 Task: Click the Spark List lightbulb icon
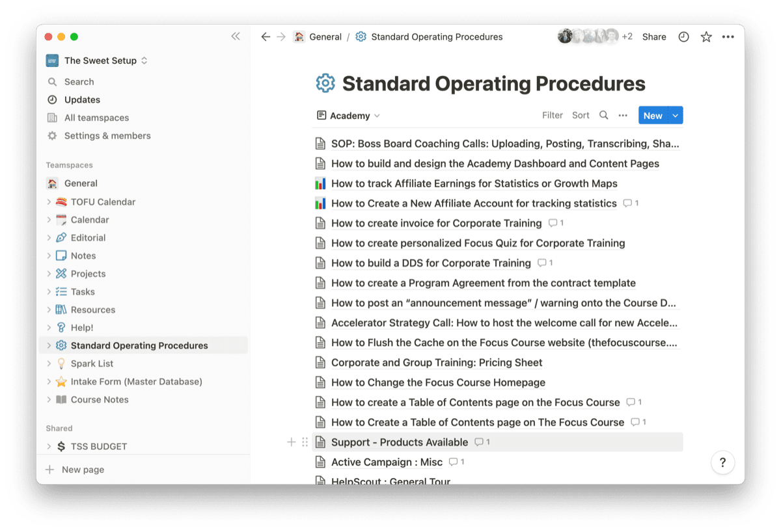(x=61, y=364)
